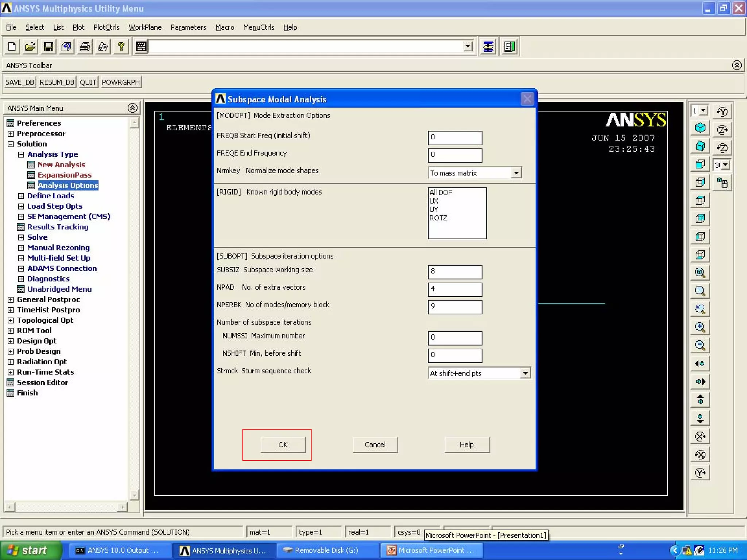Click Help in Subspace Modal Analysis dialog

tap(467, 444)
